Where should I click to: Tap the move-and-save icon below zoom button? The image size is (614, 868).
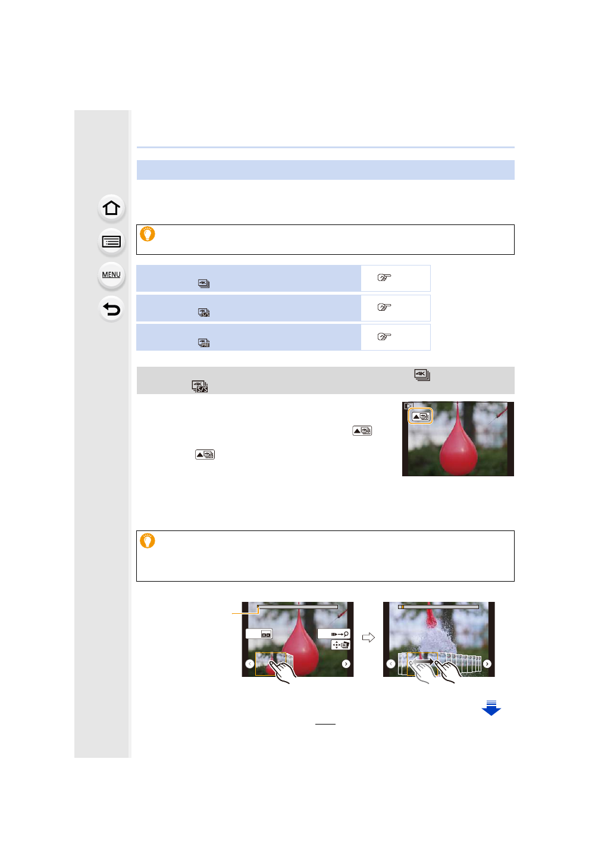(340, 645)
